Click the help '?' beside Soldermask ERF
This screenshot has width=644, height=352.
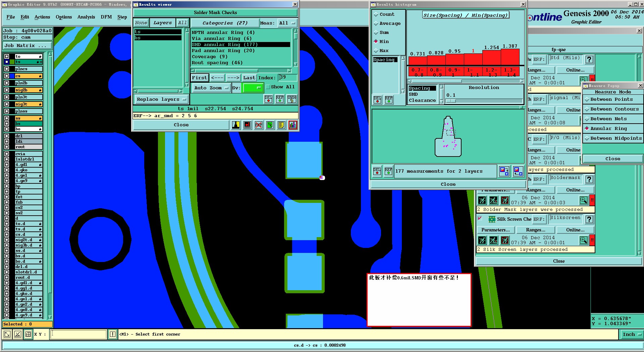point(589,179)
